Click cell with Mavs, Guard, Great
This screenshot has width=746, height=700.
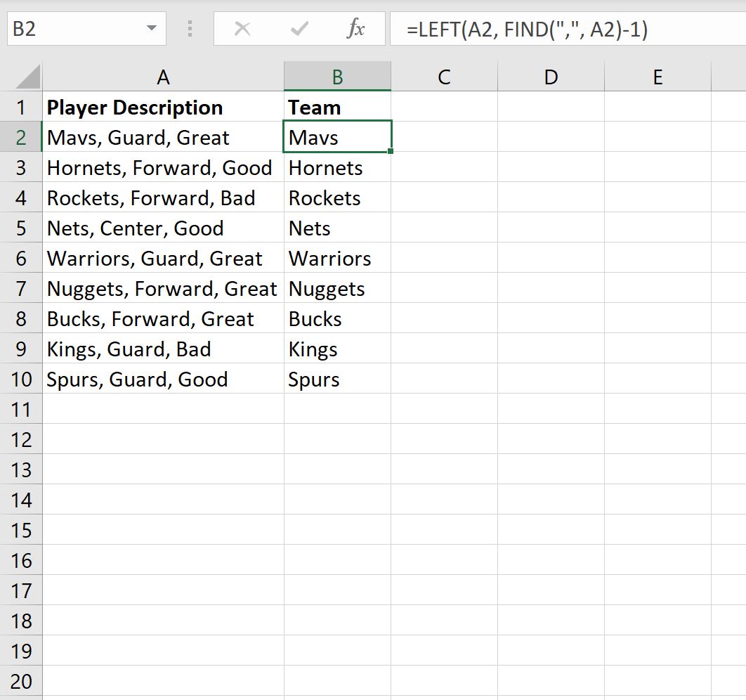click(x=163, y=137)
